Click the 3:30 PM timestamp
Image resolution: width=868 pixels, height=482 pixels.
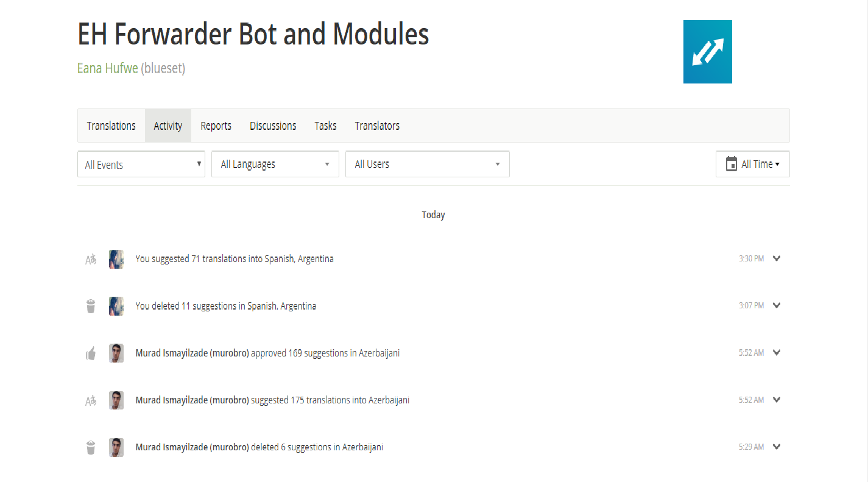[x=751, y=258]
